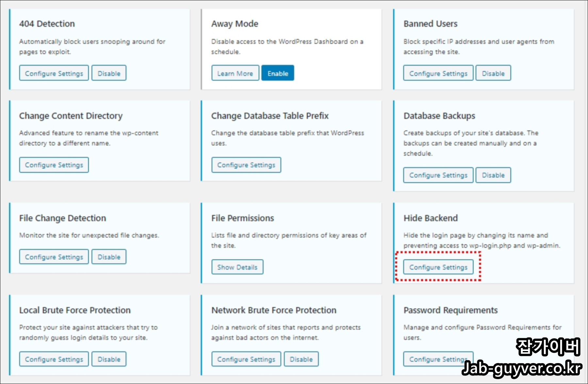Click the Change Content Directory heading
The width and height of the screenshot is (588, 384).
click(71, 116)
